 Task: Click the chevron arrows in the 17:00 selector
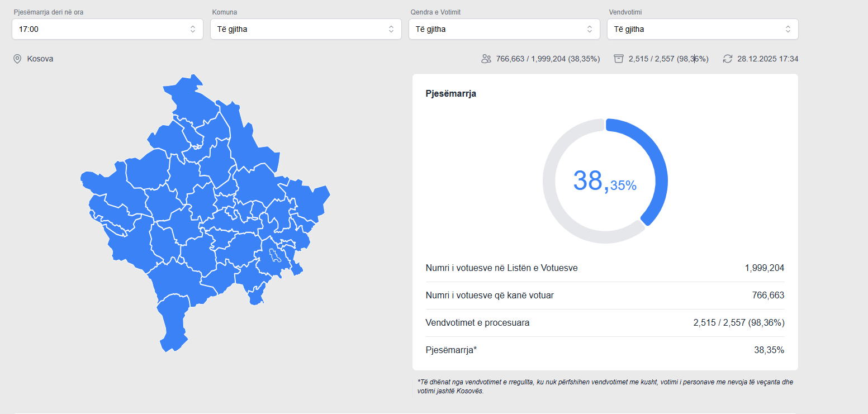pyautogui.click(x=192, y=29)
